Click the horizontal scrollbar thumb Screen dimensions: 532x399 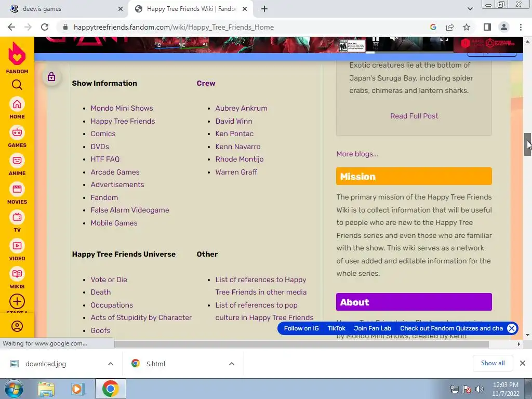click(301, 344)
